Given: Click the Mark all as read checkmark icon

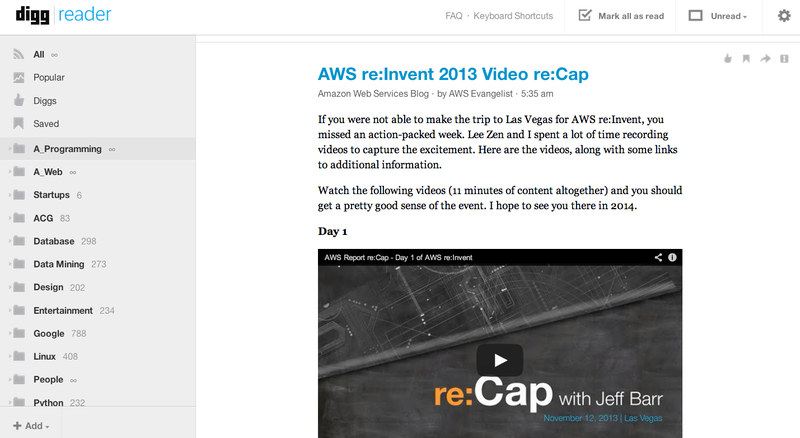Looking at the screenshot, I should coord(585,15).
